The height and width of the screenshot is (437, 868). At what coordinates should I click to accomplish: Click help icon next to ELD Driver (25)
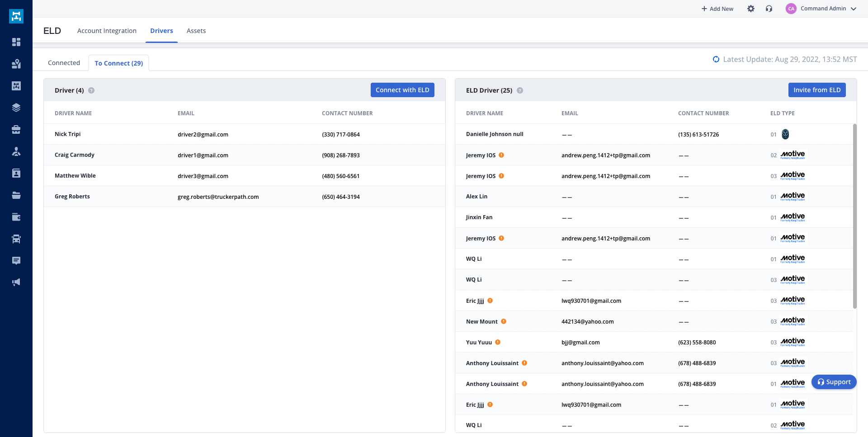click(520, 90)
